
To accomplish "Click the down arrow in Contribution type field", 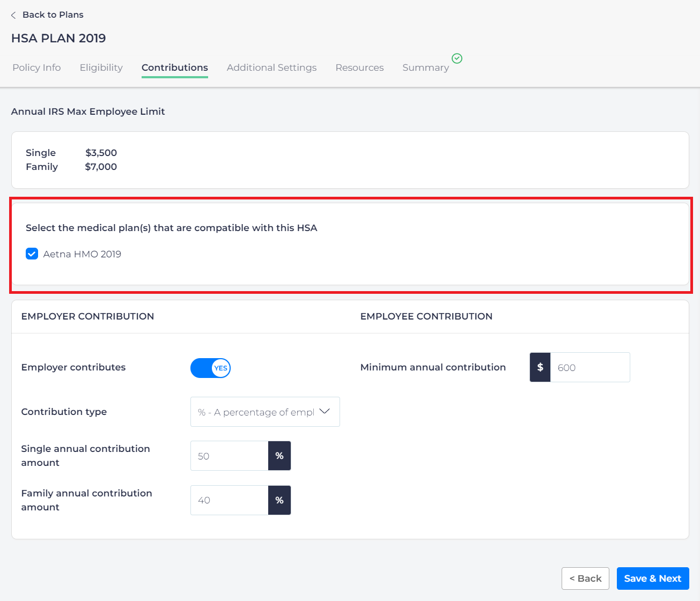I will tap(325, 411).
